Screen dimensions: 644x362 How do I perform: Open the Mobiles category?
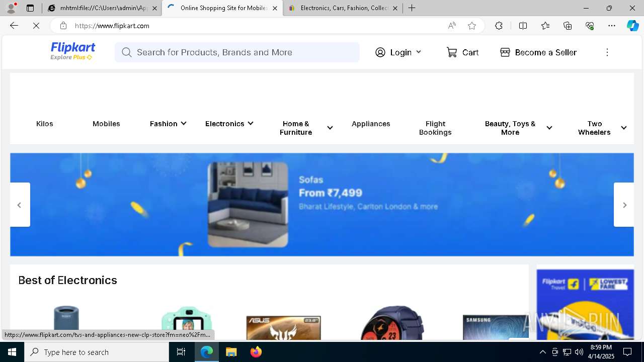pos(106,124)
